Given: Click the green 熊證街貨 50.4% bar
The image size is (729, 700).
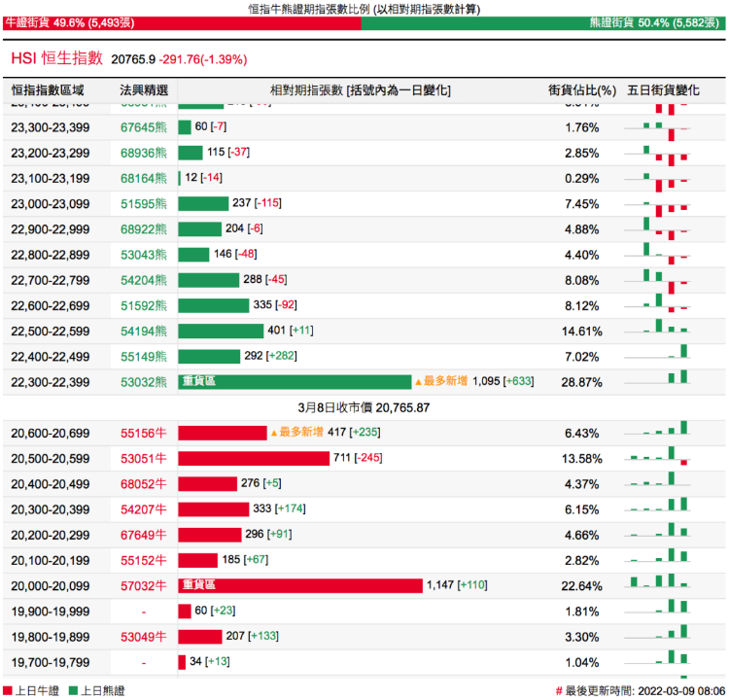Looking at the screenshot, I should click(543, 23).
